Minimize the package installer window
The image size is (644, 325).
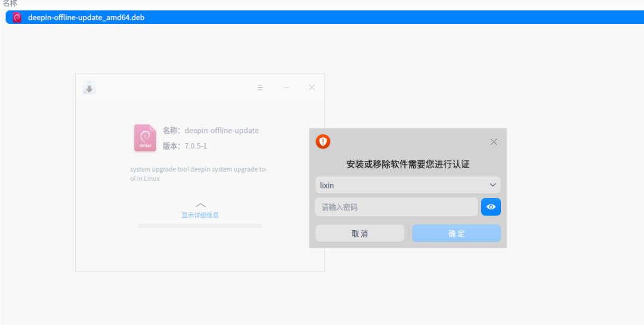286,88
